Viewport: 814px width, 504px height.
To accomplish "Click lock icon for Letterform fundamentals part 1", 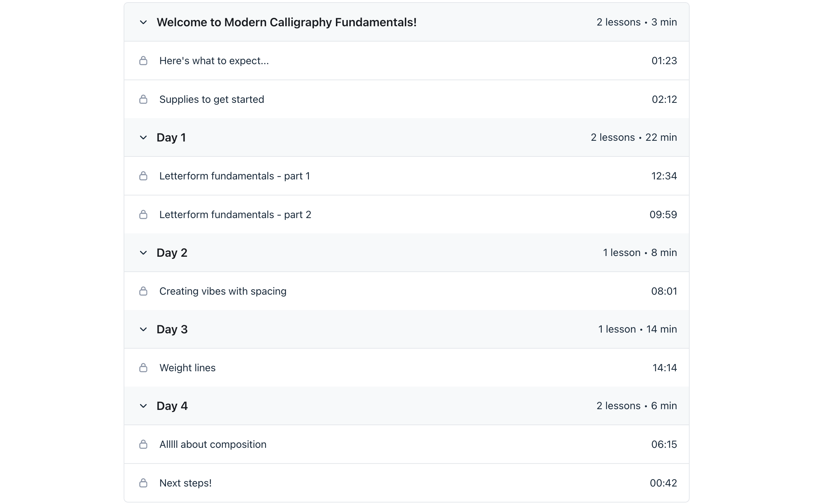I will [x=143, y=176].
